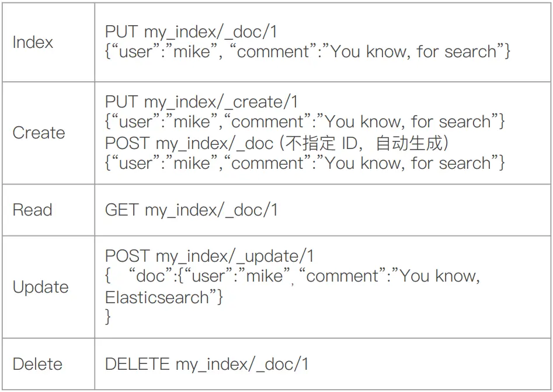Click the second JSON body in Create row
The width and height of the screenshot is (553, 392).
[305, 163]
